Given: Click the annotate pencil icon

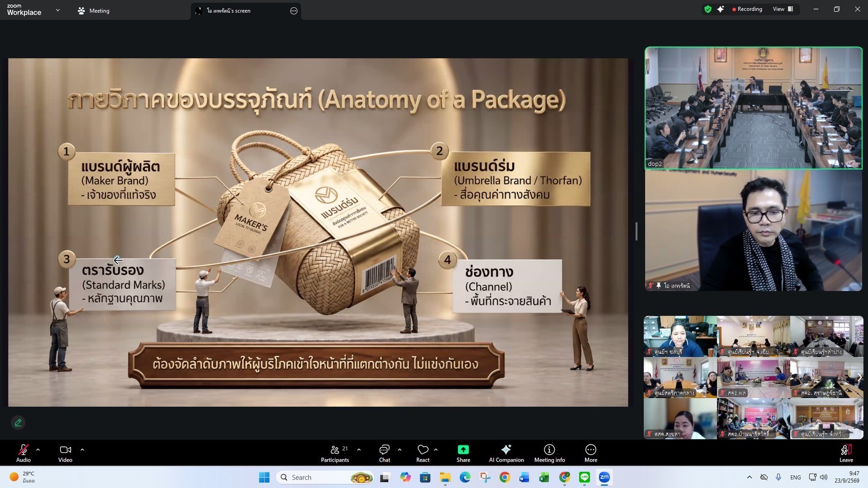Looking at the screenshot, I should coord(18,422).
